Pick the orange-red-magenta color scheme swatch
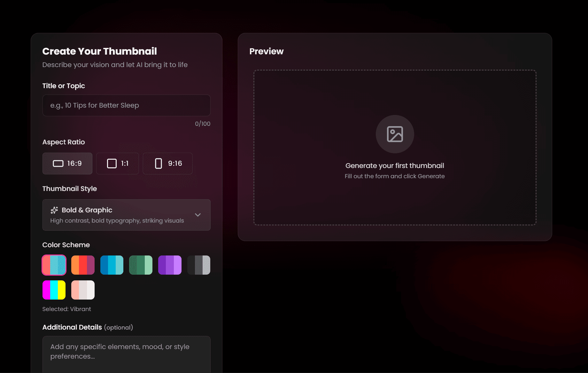The height and width of the screenshot is (373, 588). [83, 265]
